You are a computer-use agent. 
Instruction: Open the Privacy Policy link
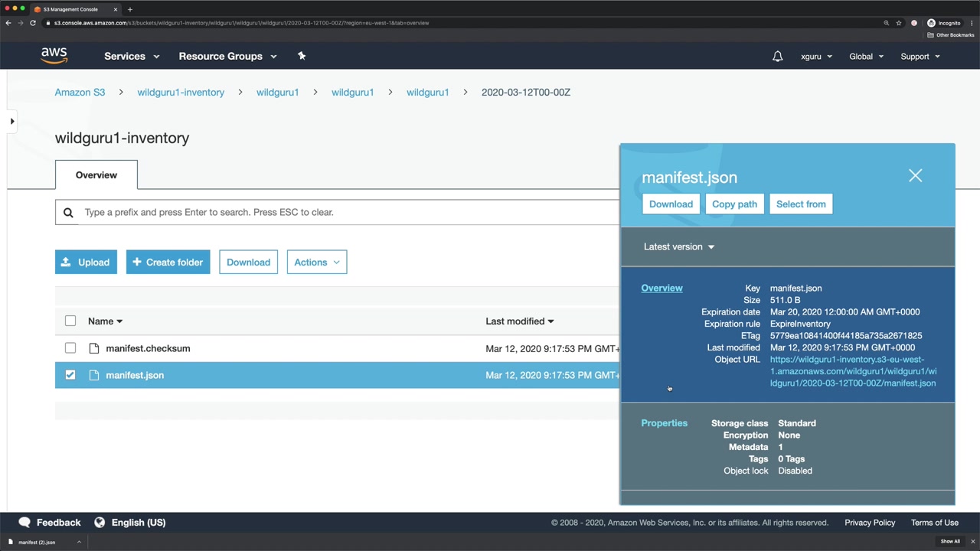870,523
